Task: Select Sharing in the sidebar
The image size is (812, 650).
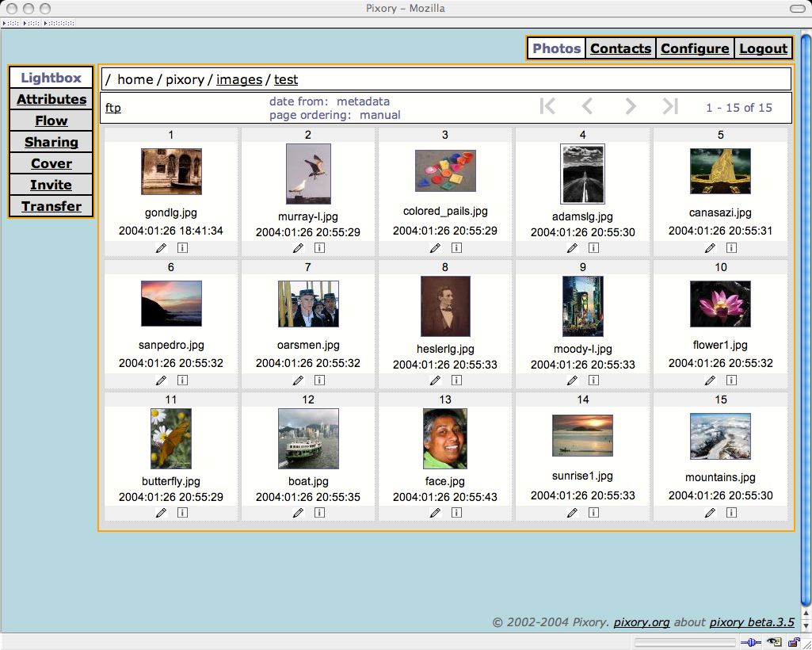Action: point(51,142)
